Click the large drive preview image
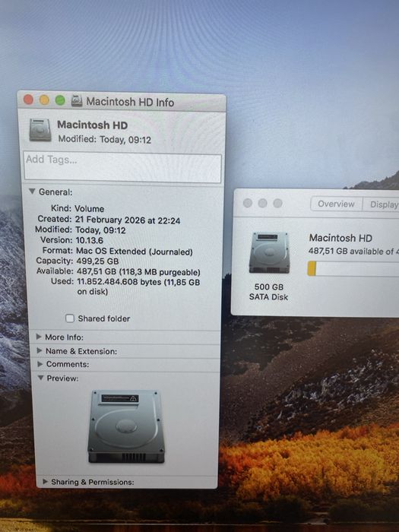This screenshot has width=399, height=532. pyautogui.click(x=126, y=426)
